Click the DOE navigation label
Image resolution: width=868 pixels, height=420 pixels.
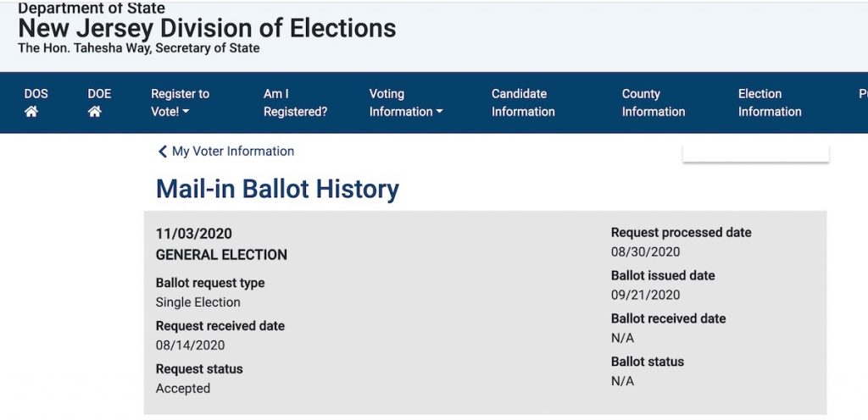tap(99, 94)
